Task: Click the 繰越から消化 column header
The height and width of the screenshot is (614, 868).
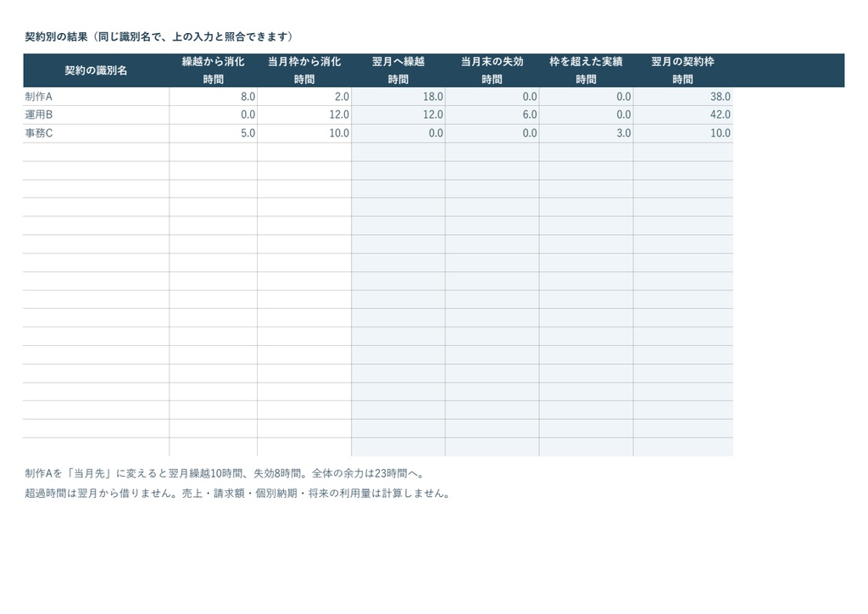Action: coord(213,70)
